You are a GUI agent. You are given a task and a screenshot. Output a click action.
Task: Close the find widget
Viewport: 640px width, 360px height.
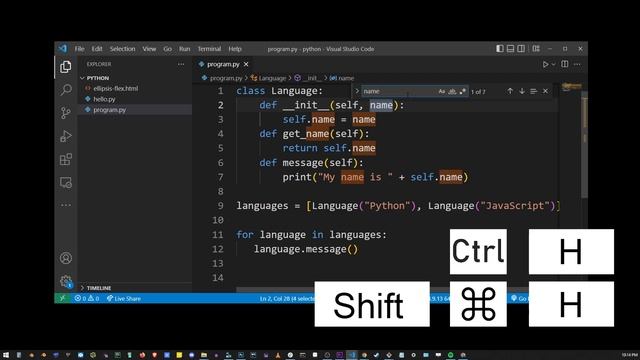545,91
